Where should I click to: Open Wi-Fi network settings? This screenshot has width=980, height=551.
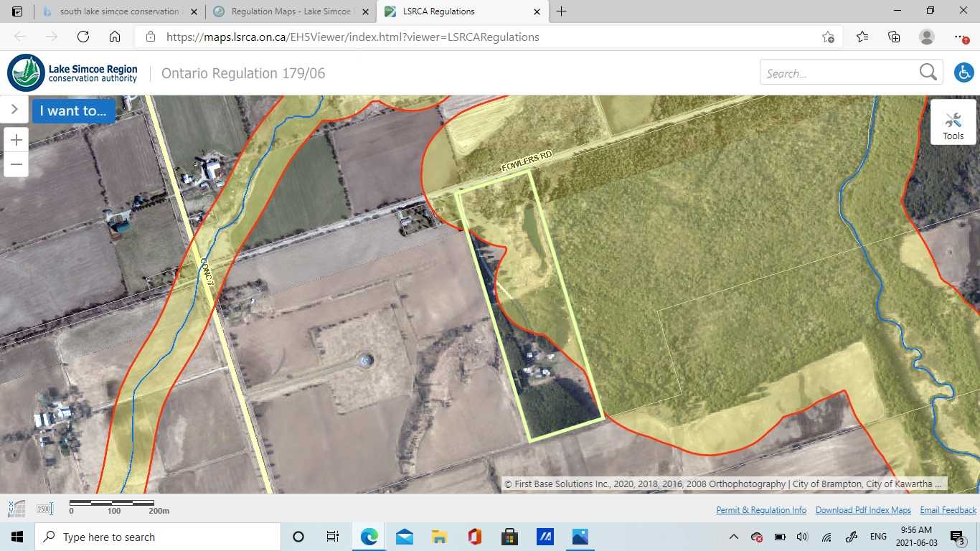tap(826, 537)
